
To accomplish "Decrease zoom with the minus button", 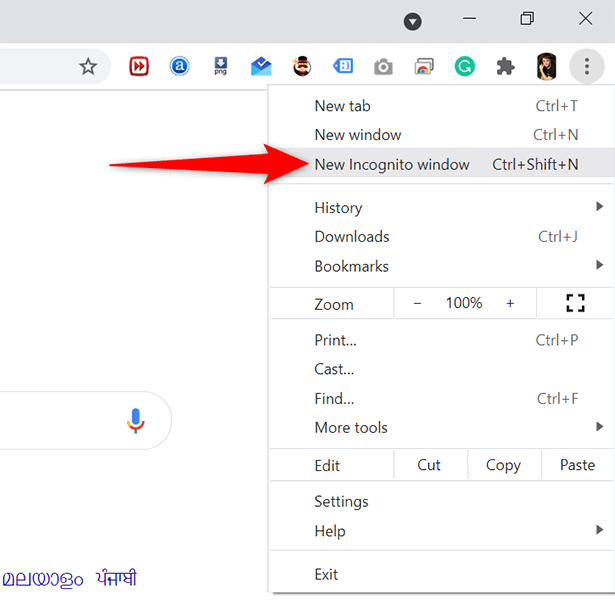I will 417,304.
